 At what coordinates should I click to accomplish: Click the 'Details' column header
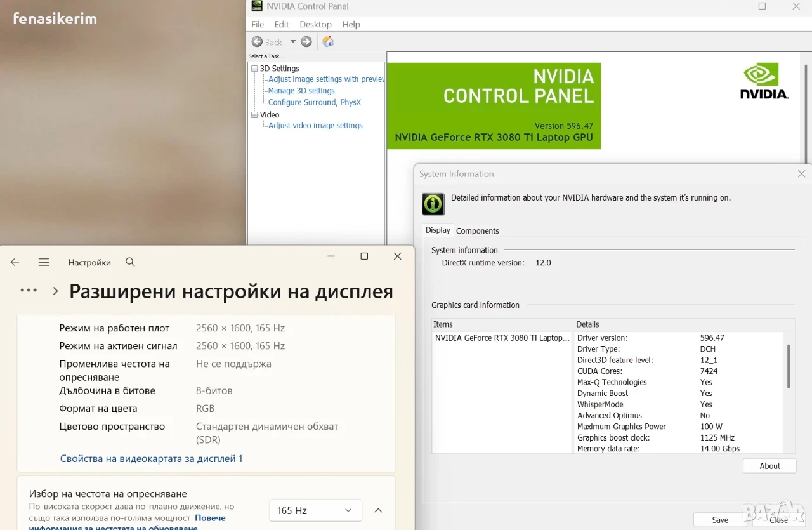(x=684, y=324)
